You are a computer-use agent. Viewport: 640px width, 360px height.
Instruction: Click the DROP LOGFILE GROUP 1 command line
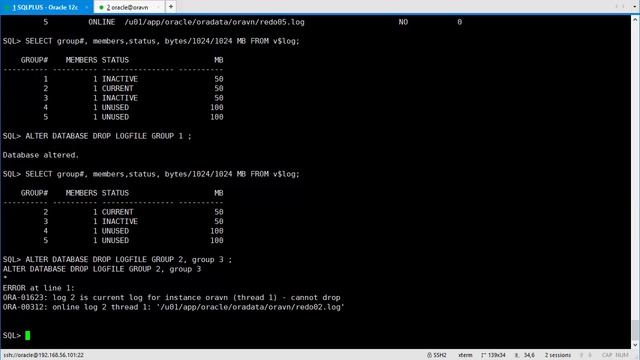(x=97, y=136)
